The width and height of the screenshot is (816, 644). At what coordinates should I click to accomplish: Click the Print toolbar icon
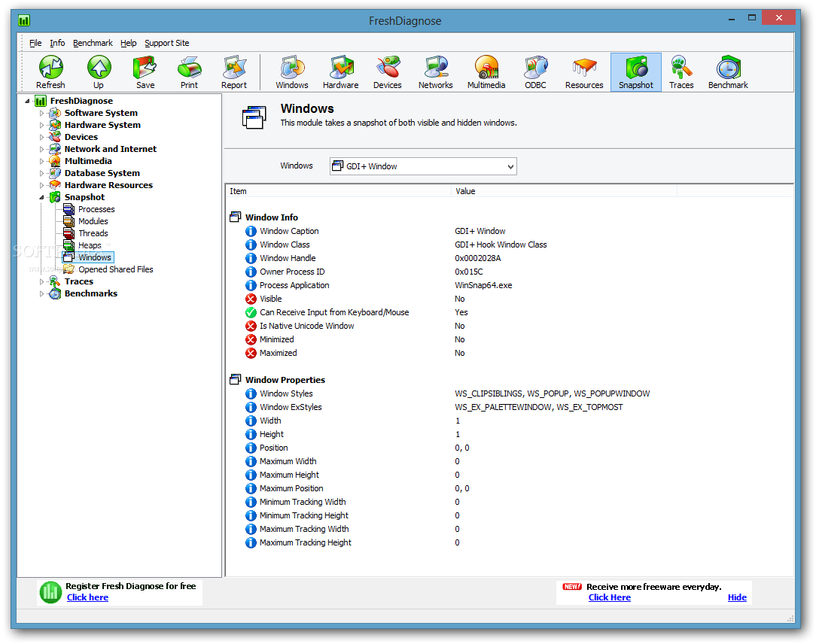pos(190,71)
